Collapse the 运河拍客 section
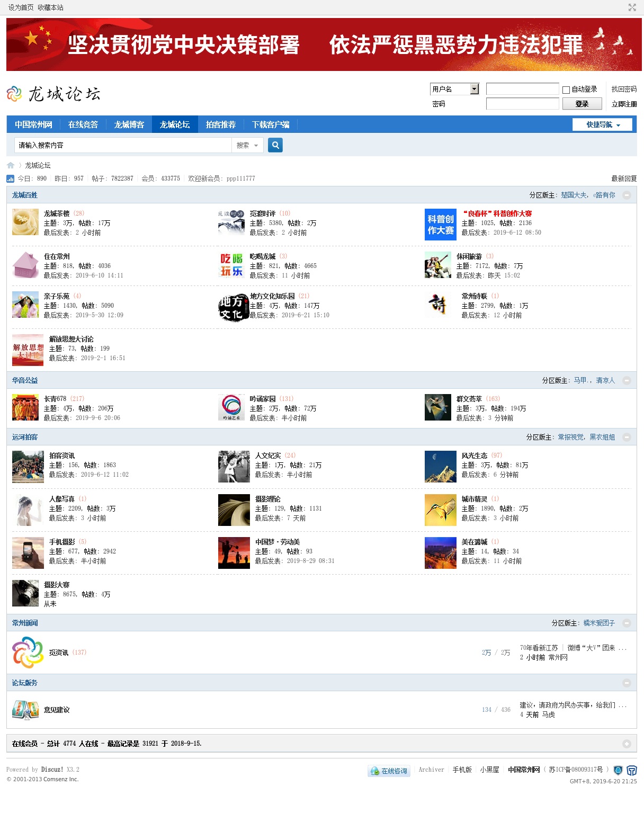Image resolution: width=644 pixels, height=813 pixels. click(x=627, y=437)
